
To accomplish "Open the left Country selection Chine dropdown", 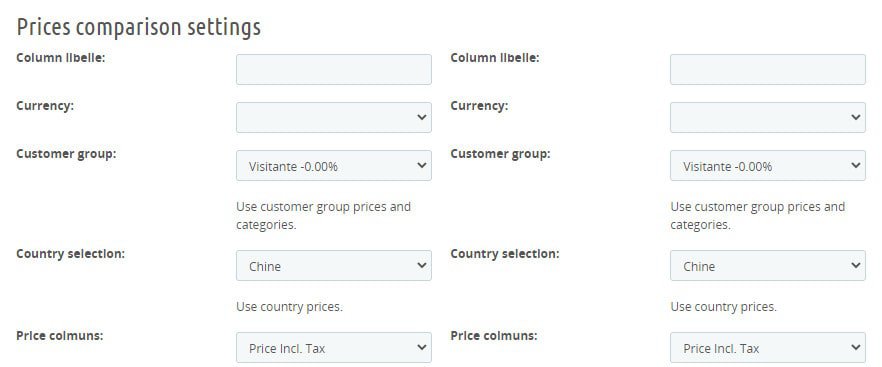I will 334,266.
